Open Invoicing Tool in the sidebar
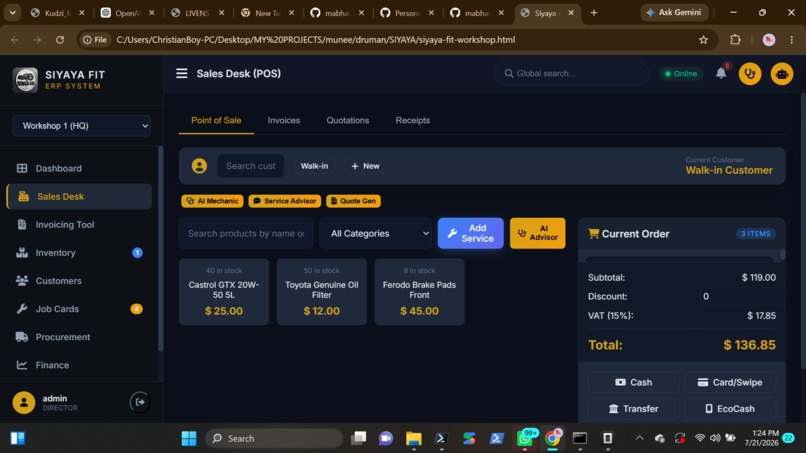Image resolution: width=806 pixels, height=453 pixels. (80, 225)
